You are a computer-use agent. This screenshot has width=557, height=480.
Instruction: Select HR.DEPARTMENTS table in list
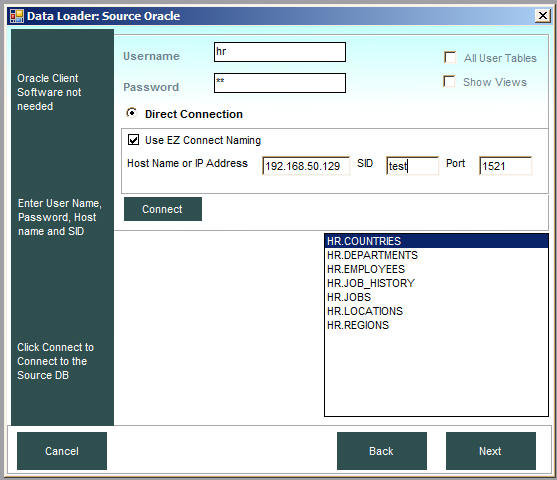pyautogui.click(x=436, y=255)
